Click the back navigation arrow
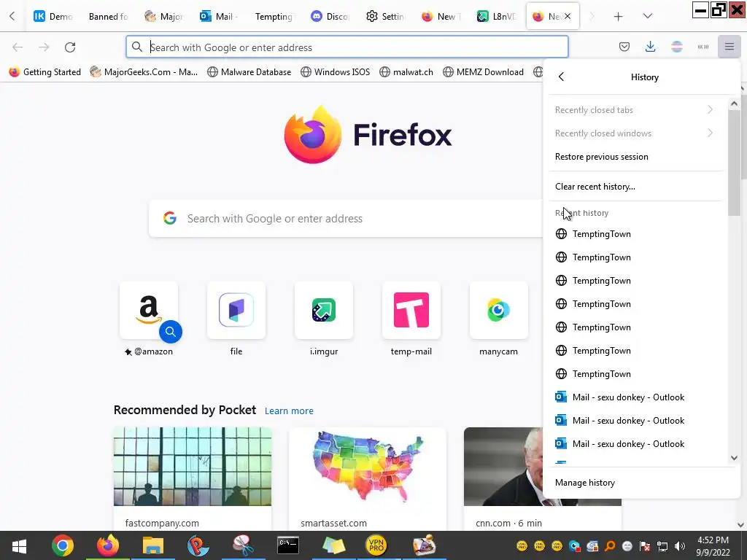 pos(18,47)
